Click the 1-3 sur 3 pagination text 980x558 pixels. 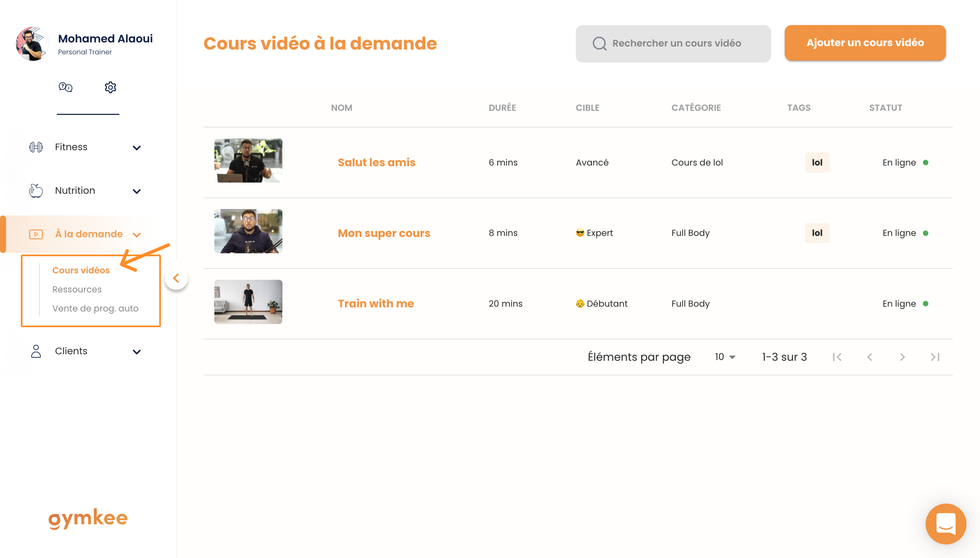click(784, 357)
